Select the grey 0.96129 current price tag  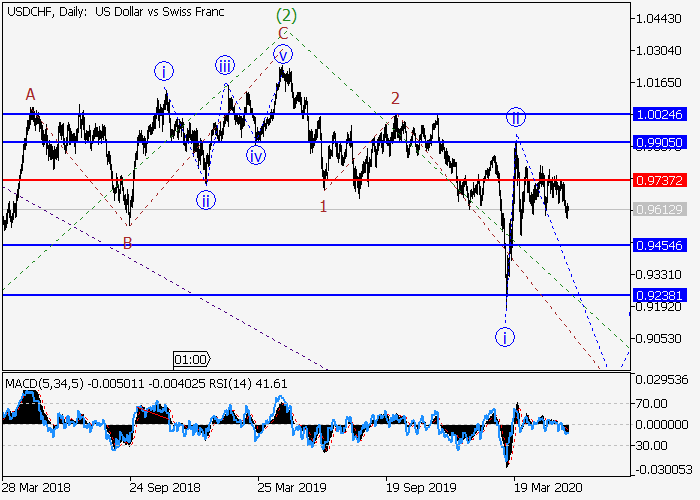[x=659, y=209]
